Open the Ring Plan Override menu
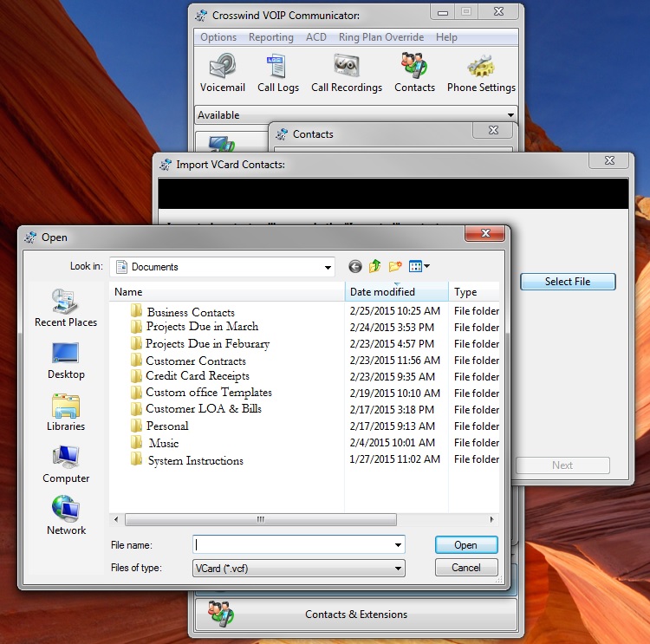The image size is (650, 644). 380,37
